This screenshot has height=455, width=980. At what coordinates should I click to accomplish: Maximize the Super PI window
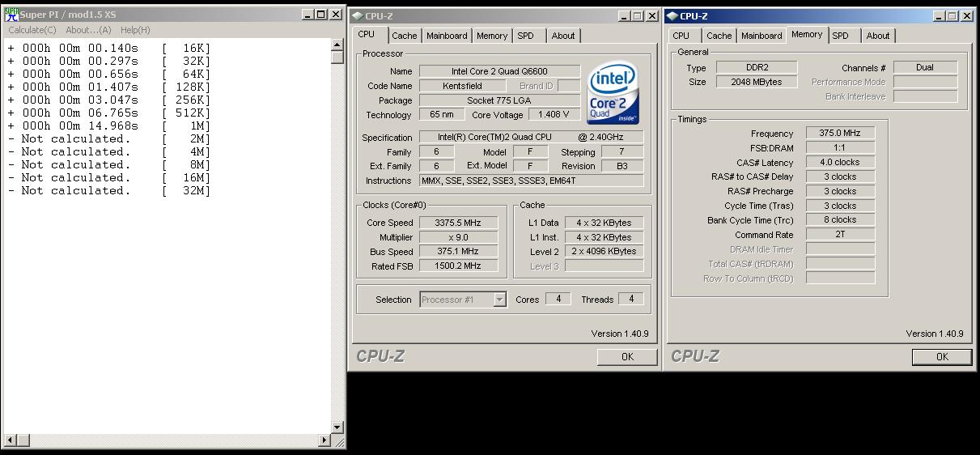[321, 15]
